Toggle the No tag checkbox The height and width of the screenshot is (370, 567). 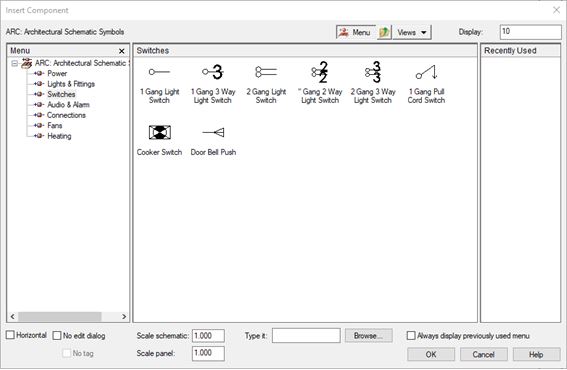(67, 353)
